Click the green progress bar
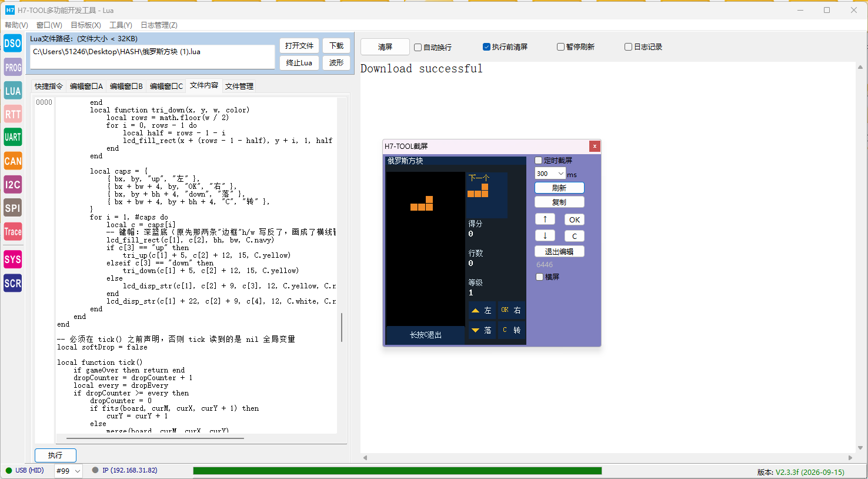 point(398,471)
